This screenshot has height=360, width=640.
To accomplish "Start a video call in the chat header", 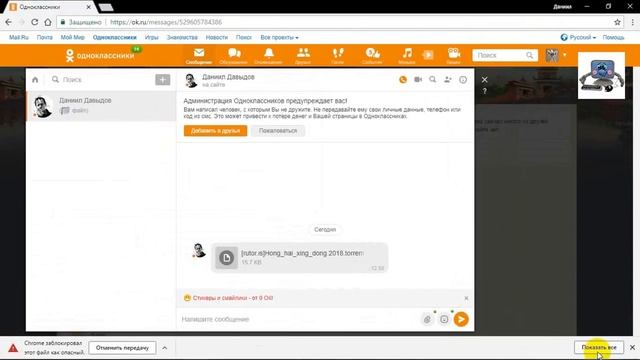I will point(418,80).
